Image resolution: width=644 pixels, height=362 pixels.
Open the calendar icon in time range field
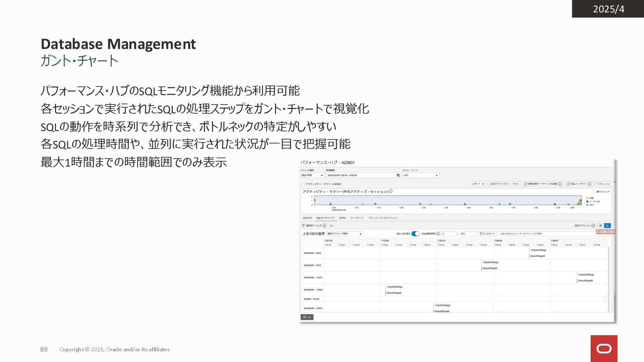(x=398, y=175)
